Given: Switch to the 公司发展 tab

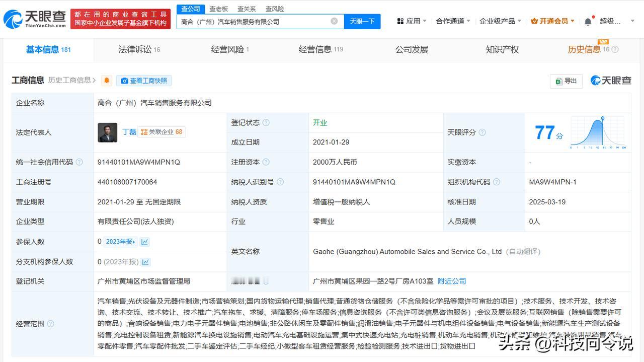Looking at the screenshot, I should [x=412, y=49].
